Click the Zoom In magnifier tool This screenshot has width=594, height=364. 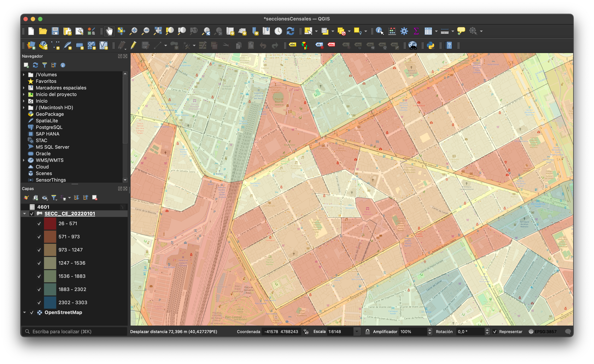pos(133,31)
